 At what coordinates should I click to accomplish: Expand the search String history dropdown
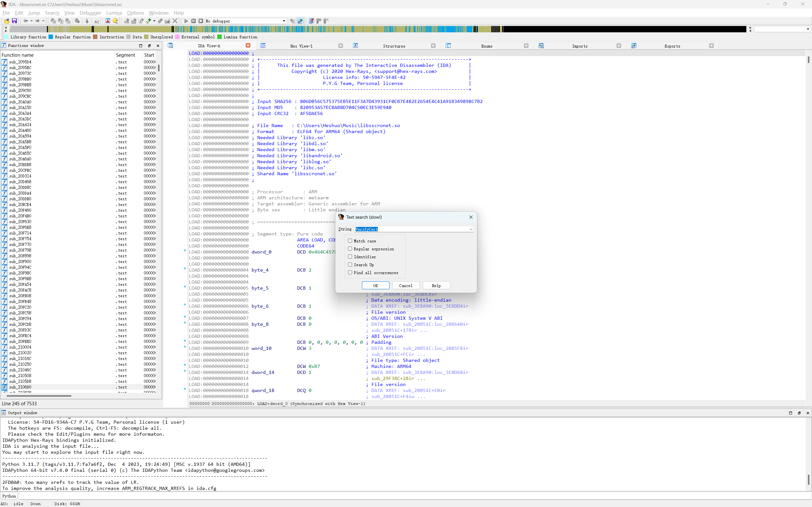pyautogui.click(x=471, y=229)
